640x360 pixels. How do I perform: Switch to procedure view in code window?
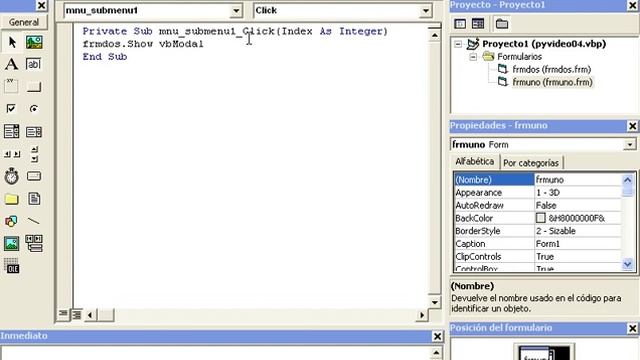click(63, 314)
